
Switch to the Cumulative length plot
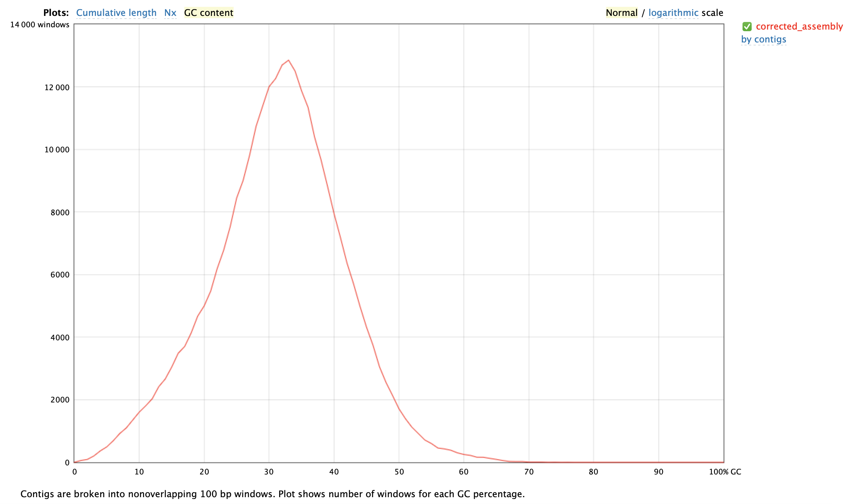[116, 13]
